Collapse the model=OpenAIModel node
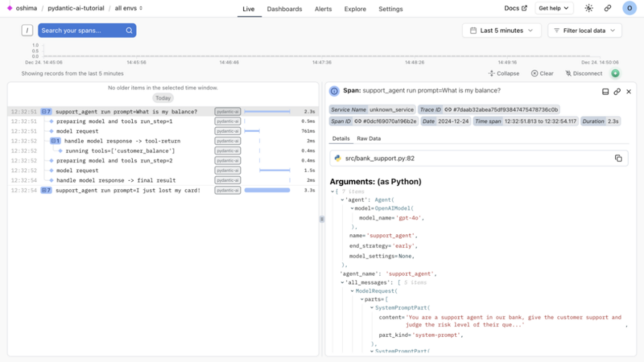This screenshot has width=644, height=362. 352,209
